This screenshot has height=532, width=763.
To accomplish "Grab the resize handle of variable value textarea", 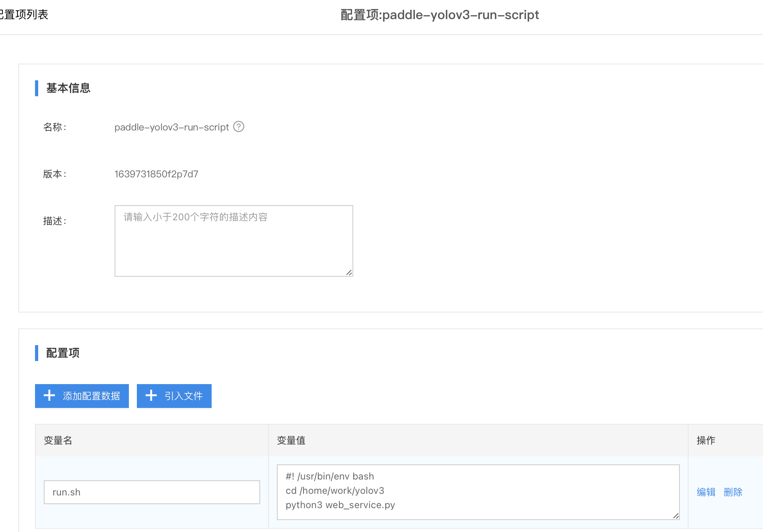I will [x=676, y=516].
